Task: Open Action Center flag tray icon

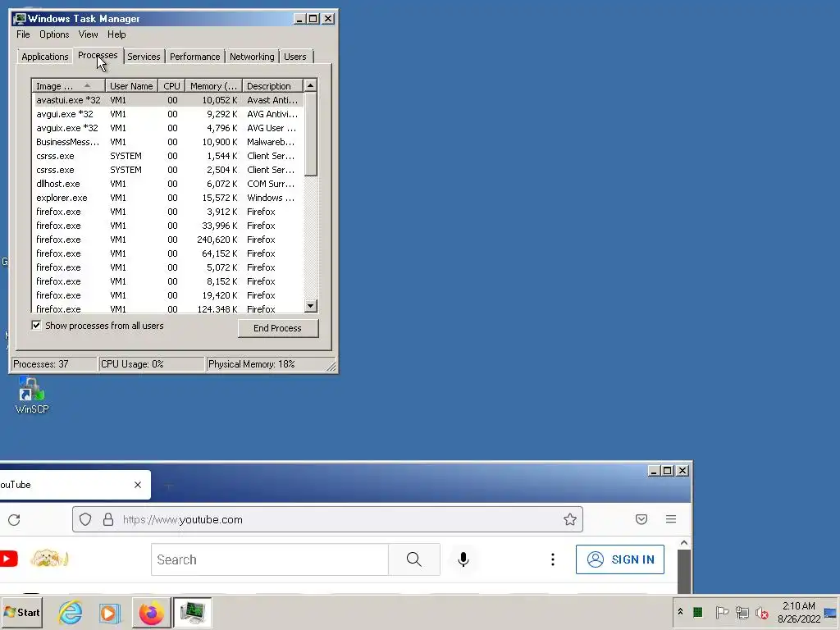Action: 722,612
